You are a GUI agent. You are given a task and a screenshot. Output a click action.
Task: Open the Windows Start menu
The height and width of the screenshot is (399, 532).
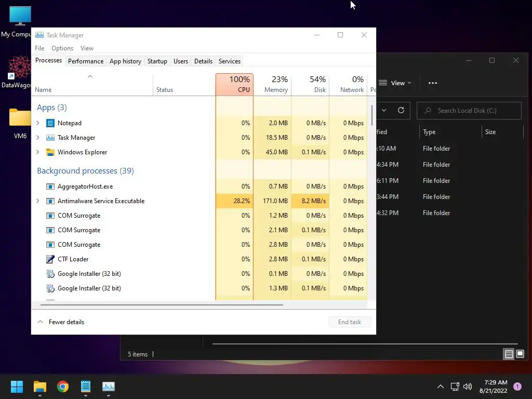(17, 387)
